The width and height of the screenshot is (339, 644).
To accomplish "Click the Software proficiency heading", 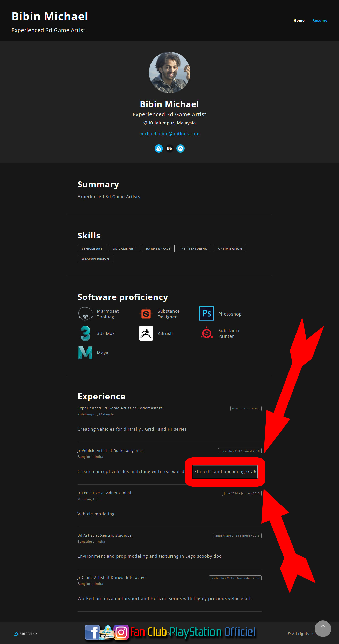I will coord(123,297).
